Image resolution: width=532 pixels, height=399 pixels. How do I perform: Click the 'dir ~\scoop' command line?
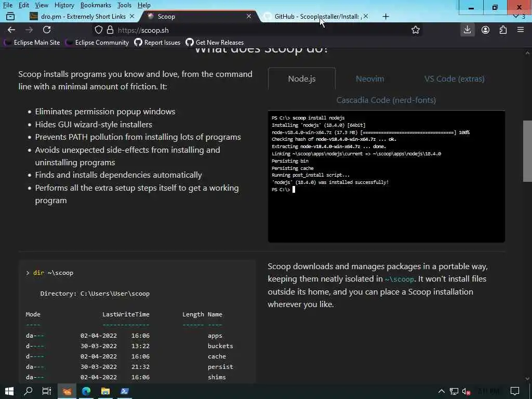(x=49, y=273)
